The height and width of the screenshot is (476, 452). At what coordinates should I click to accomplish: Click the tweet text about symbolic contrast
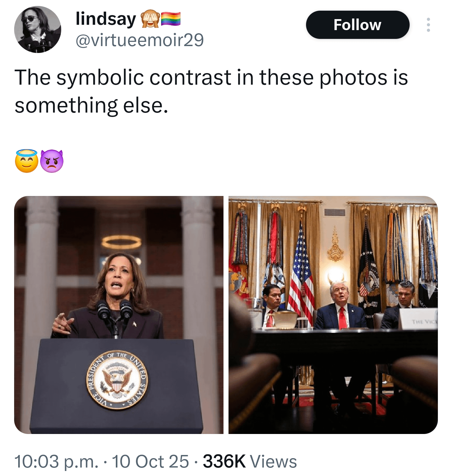tap(211, 91)
